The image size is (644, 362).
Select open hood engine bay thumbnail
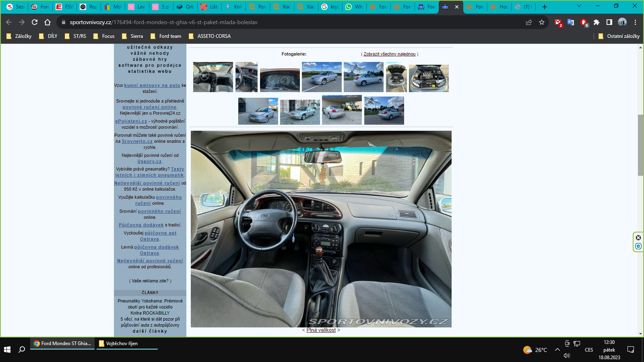click(396, 77)
